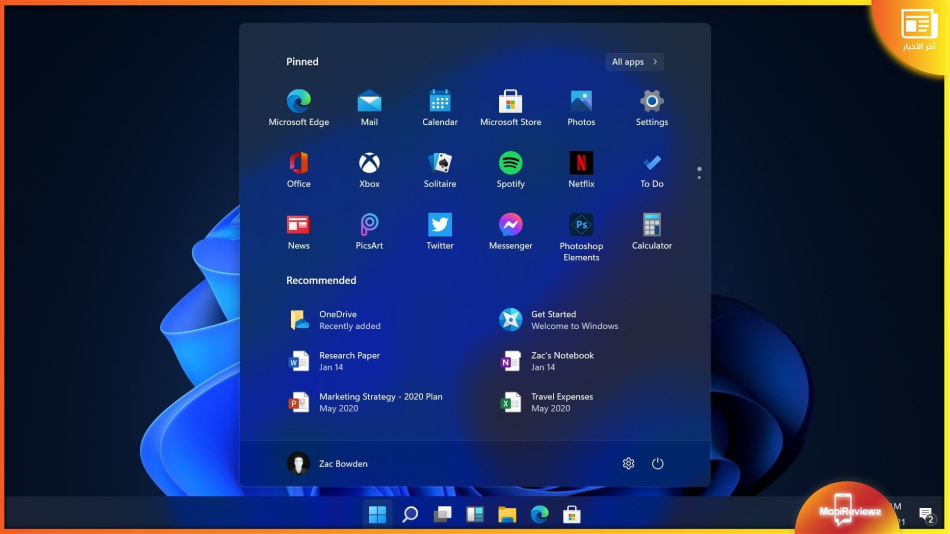Launch the Photos app
This screenshot has width=950, height=534.
pos(581,108)
